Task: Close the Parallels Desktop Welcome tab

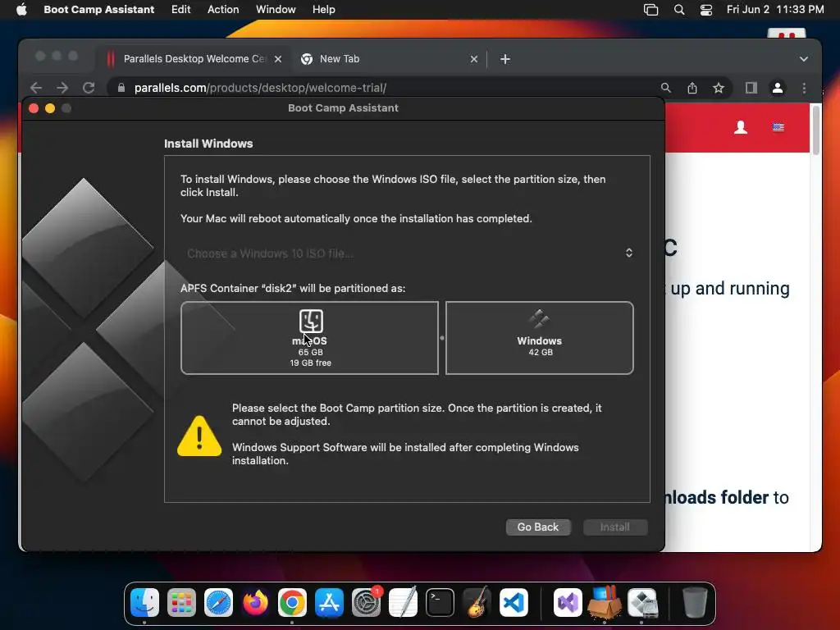Action: (278, 59)
